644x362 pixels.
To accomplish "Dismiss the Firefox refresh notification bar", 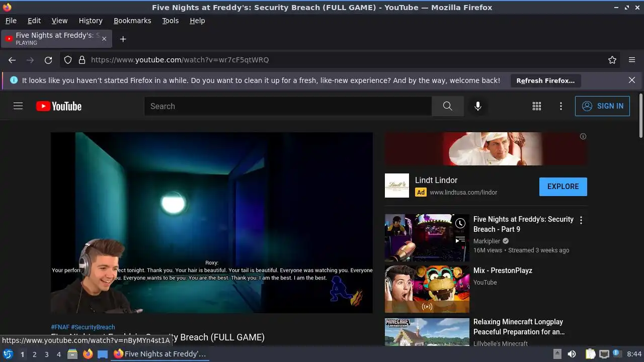I will pyautogui.click(x=632, y=80).
